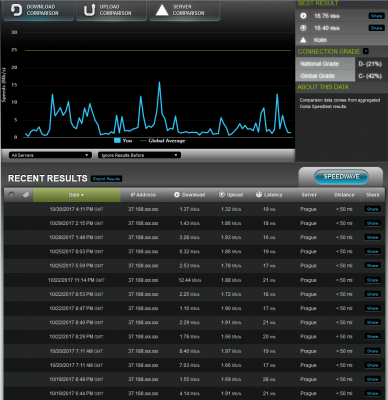The width and height of the screenshot is (388, 400).
Task: Switch to Server Comparison tab
Action: click(x=184, y=10)
